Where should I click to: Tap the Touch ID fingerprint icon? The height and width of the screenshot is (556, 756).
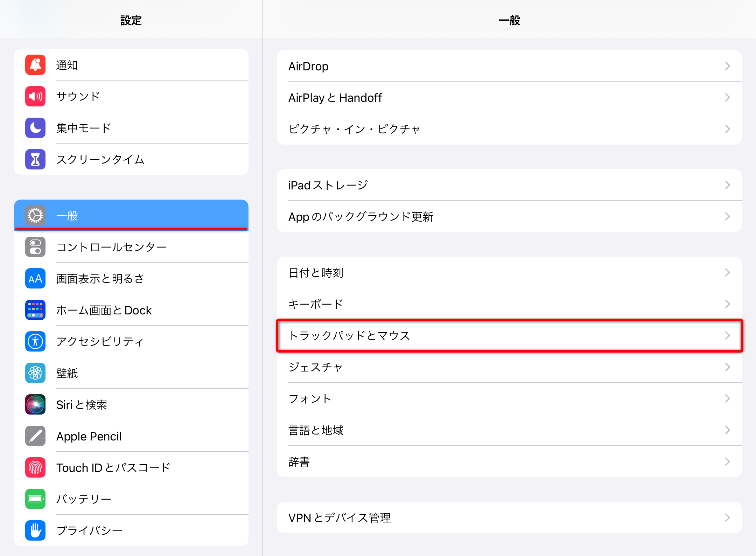(x=35, y=467)
